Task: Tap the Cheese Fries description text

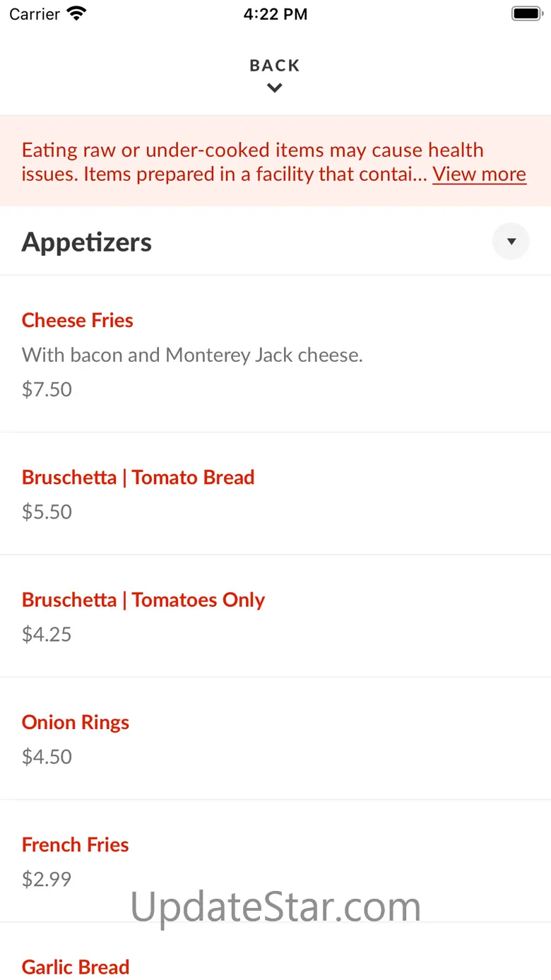Action: coord(192,355)
